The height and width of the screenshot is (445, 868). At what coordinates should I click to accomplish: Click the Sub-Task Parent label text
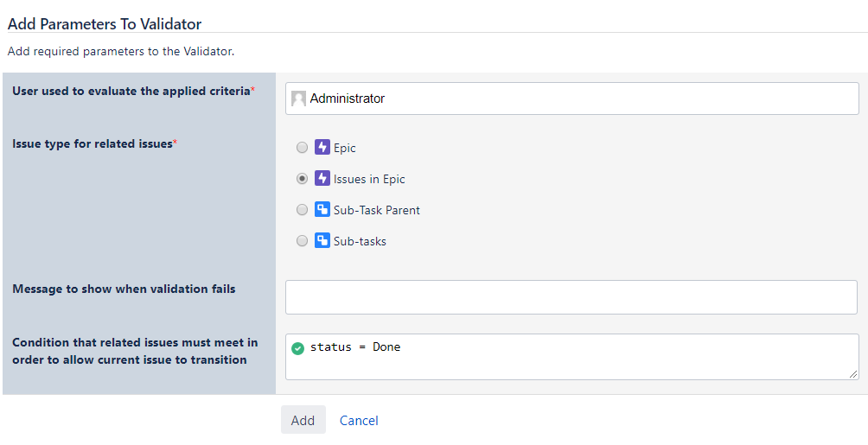tap(376, 210)
